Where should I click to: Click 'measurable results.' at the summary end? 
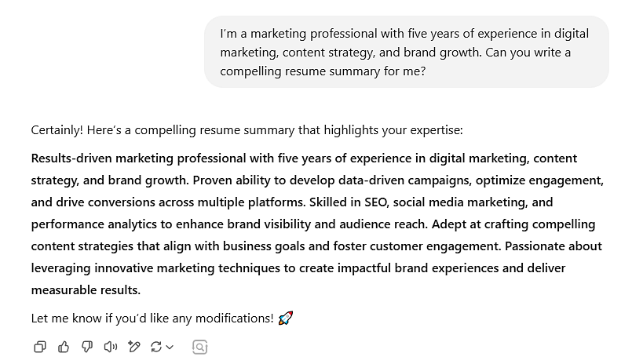86,290
